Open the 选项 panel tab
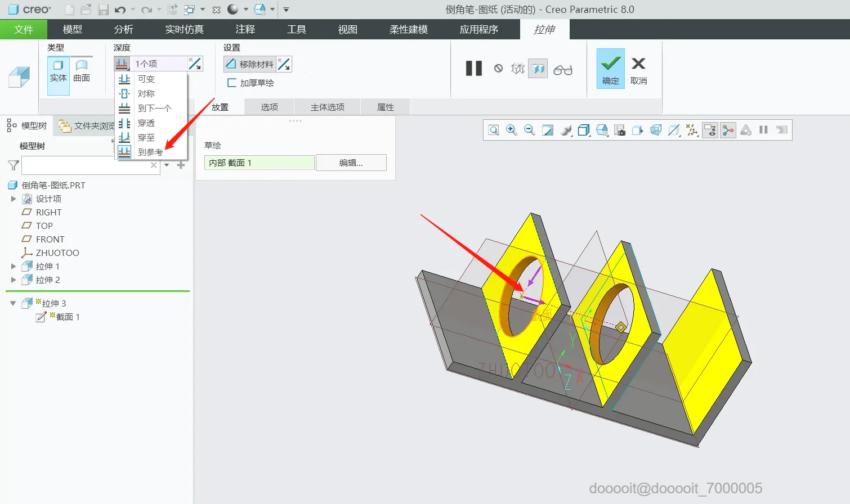 coord(270,107)
